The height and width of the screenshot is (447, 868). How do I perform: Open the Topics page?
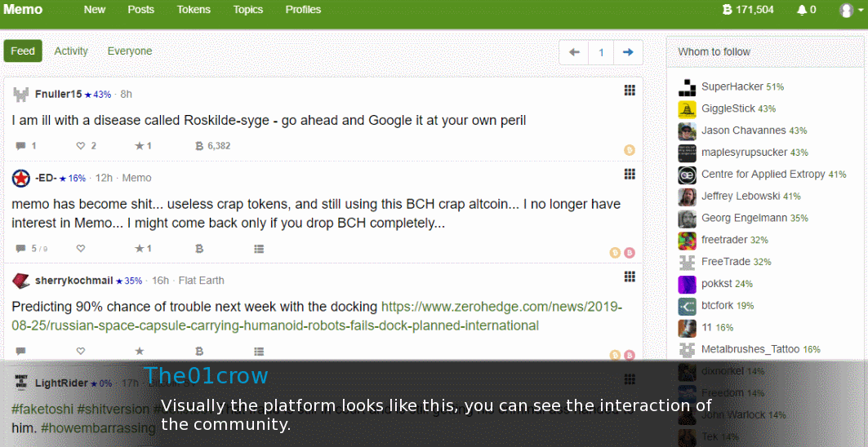tap(248, 10)
